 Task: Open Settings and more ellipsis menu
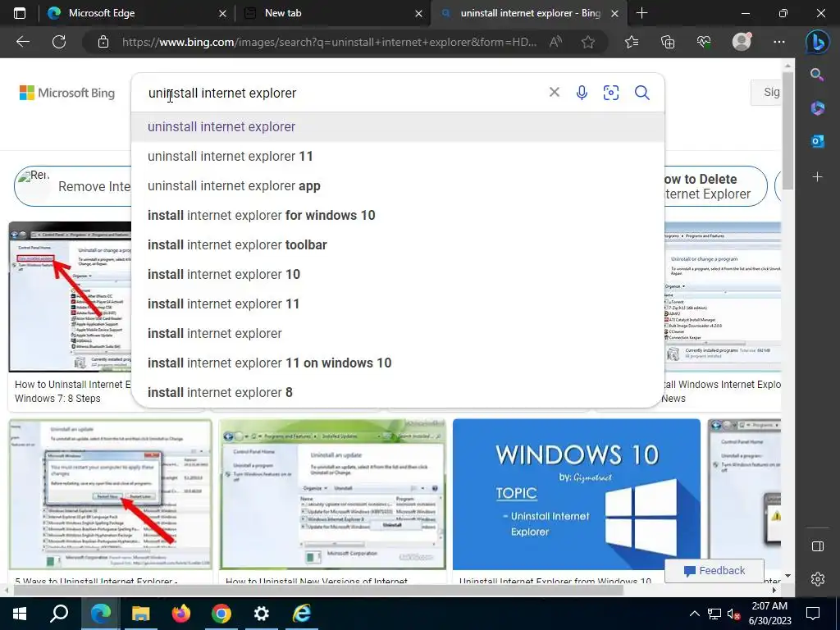click(779, 42)
